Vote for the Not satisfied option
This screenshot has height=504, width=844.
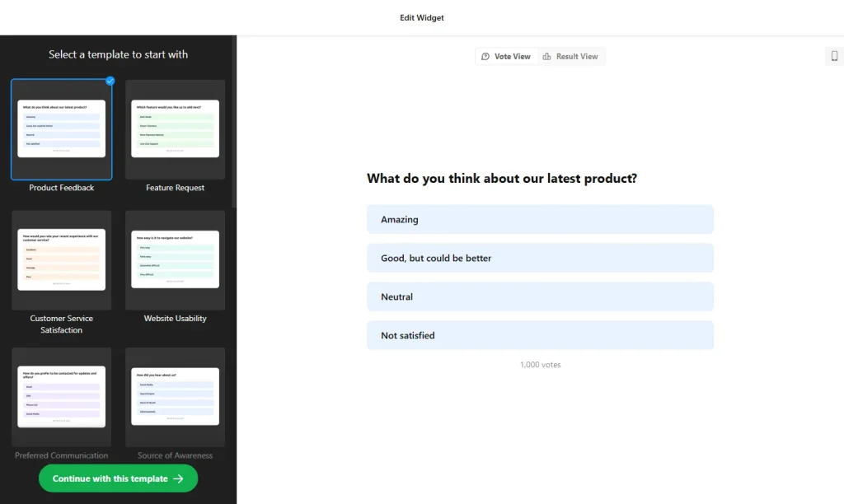(x=540, y=336)
